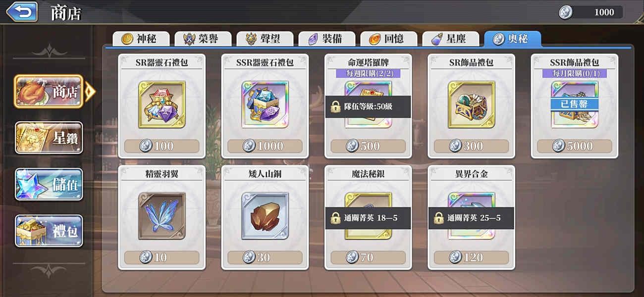Switch to the 神秘 shop tab
This screenshot has height=297, width=644.
pyautogui.click(x=141, y=39)
